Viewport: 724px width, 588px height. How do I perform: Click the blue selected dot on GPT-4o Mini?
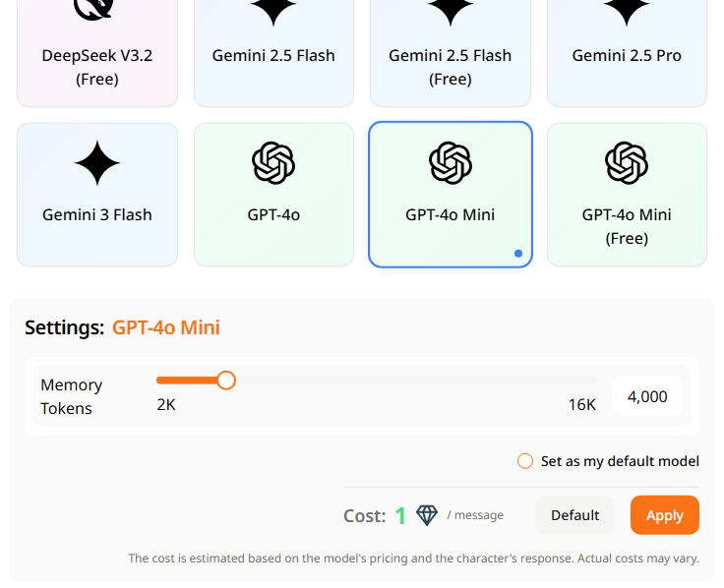pos(518,254)
